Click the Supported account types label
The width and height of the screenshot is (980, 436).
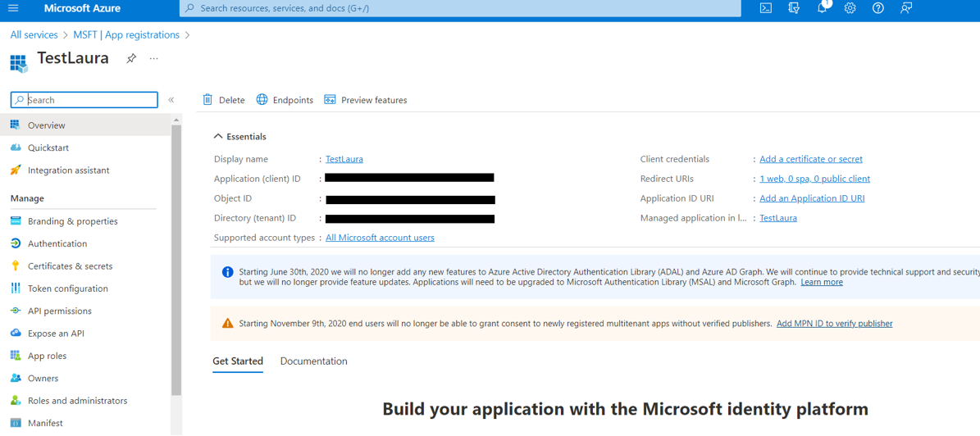click(264, 238)
